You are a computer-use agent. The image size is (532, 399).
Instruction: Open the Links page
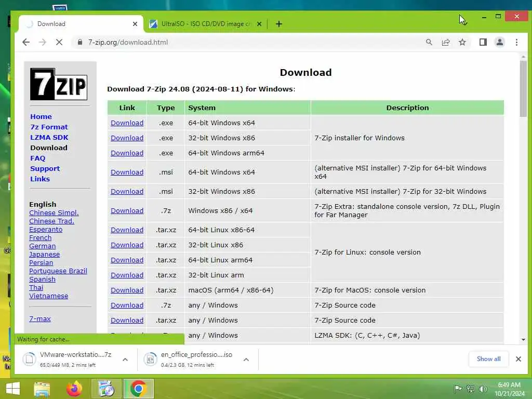(x=40, y=179)
